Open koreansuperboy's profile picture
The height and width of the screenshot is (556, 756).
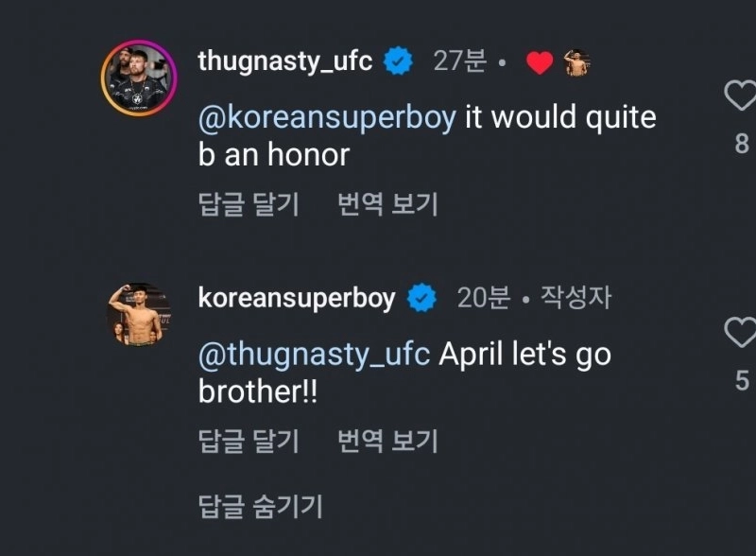click(x=138, y=315)
